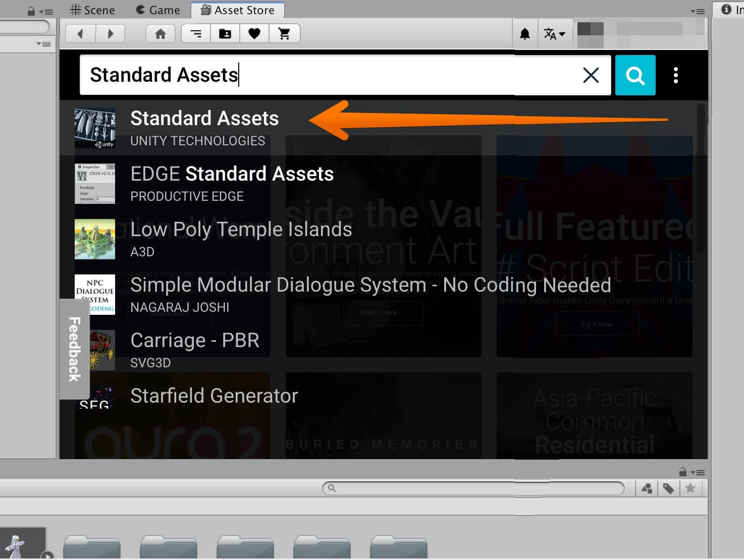
Task: Filter Project search by label
Action: click(668, 488)
